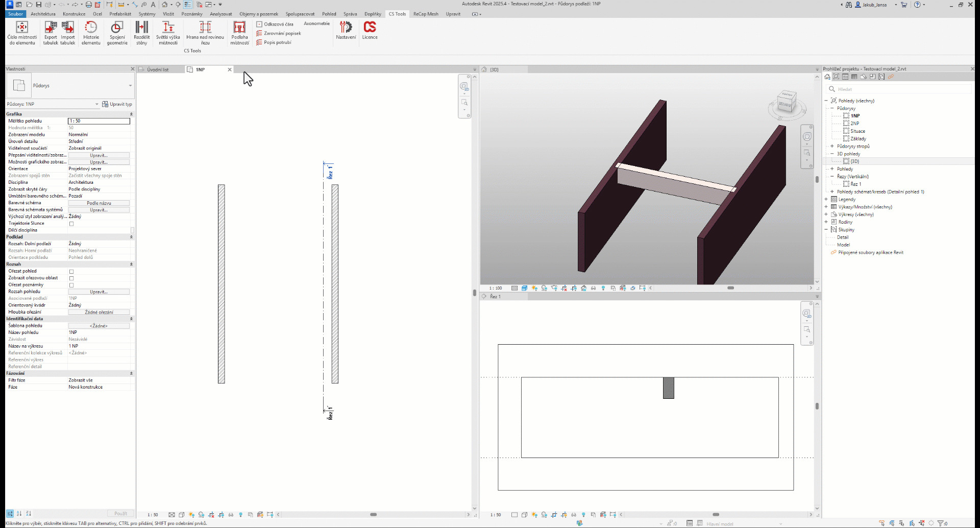Click 1:100 scale in 3D view bar
The height and width of the screenshot is (528, 980).
[x=495, y=288]
